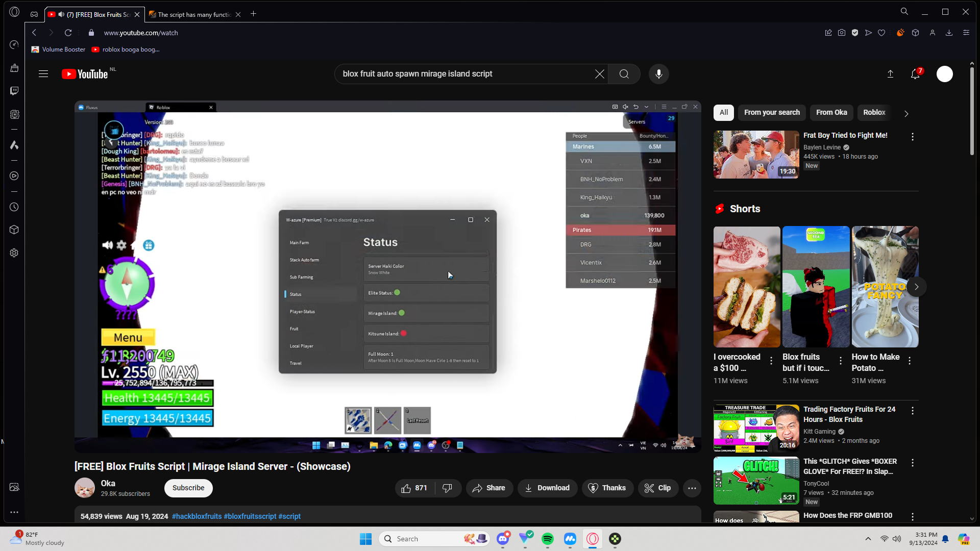Screen dimensions: 980x551
Task: Open GX Control CPU panel in sidebar
Action: tap(14, 115)
